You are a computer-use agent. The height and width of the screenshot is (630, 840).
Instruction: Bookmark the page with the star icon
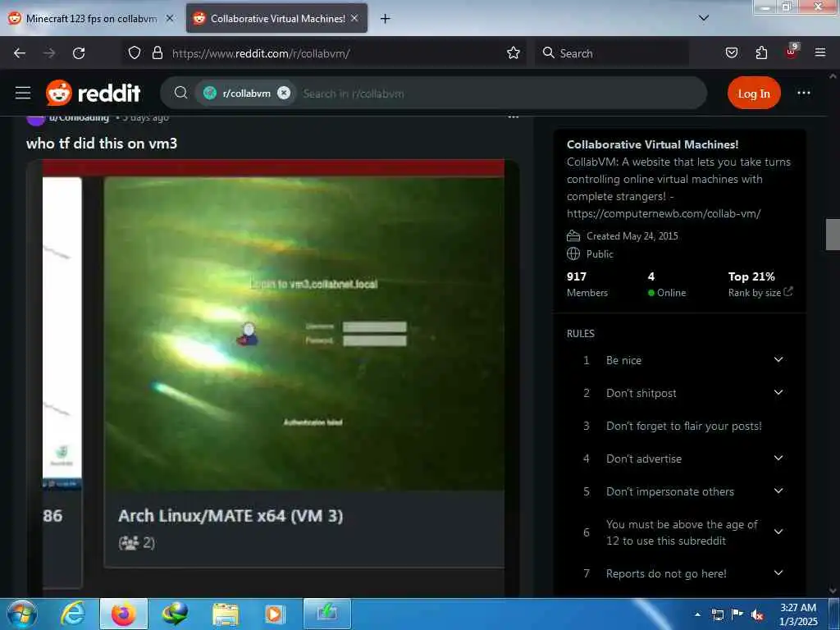coord(514,53)
